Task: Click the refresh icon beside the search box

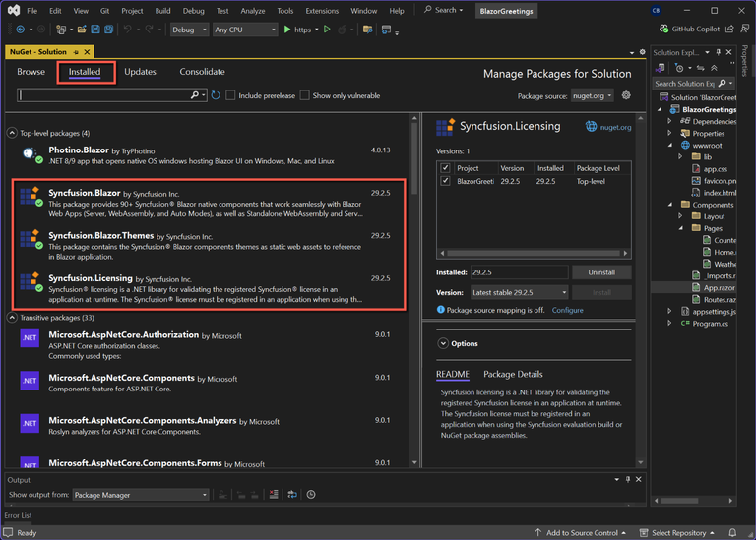Action: [216, 95]
